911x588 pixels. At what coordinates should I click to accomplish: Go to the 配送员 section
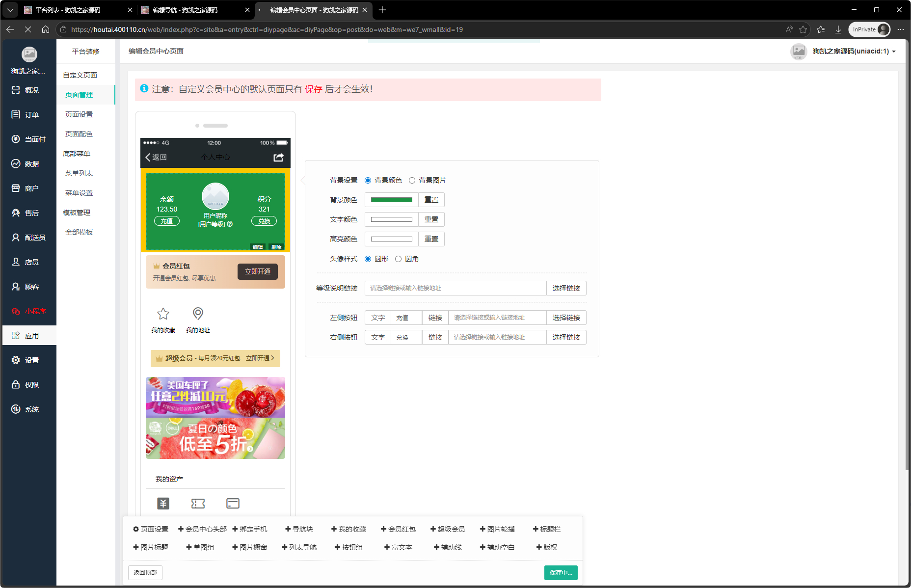click(x=29, y=237)
